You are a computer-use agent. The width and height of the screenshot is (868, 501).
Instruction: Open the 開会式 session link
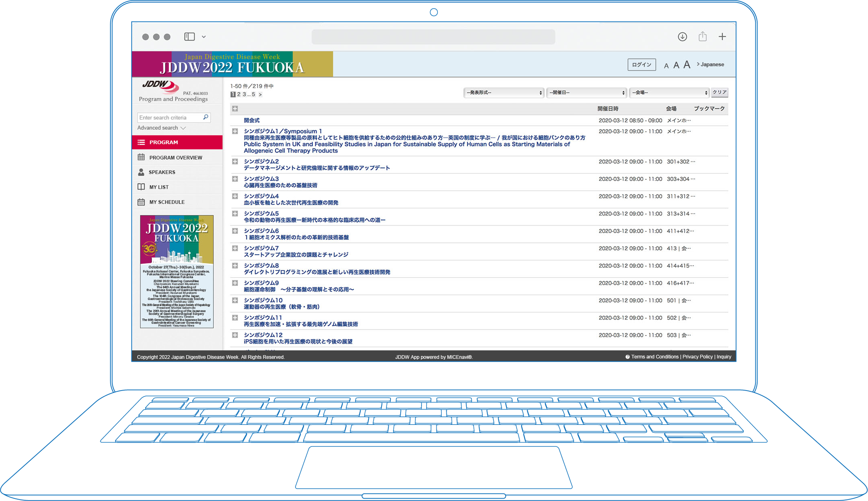[x=252, y=120]
